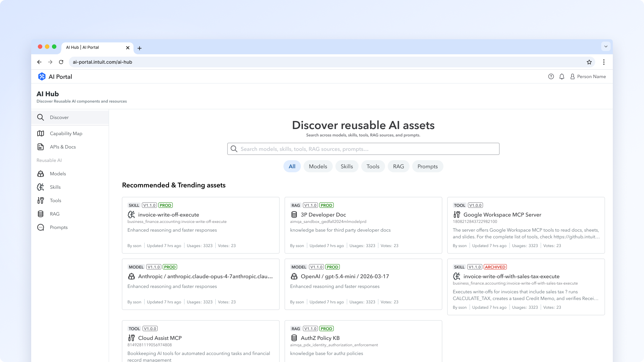This screenshot has height=362, width=644.
Task: Click tool icon on Cloud Assist MCP card
Action: click(131, 338)
